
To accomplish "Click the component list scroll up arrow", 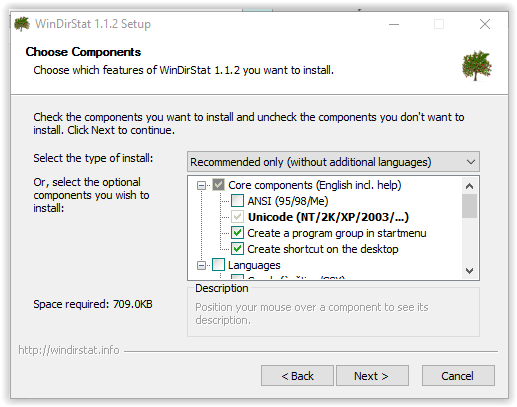I will pyautogui.click(x=469, y=186).
